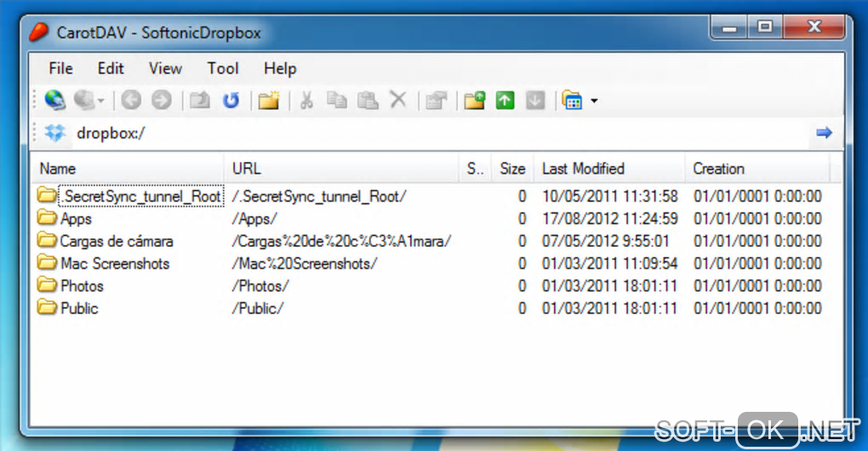Maximize the CarotDAV window
This screenshot has width=868, height=451.
click(x=765, y=28)
